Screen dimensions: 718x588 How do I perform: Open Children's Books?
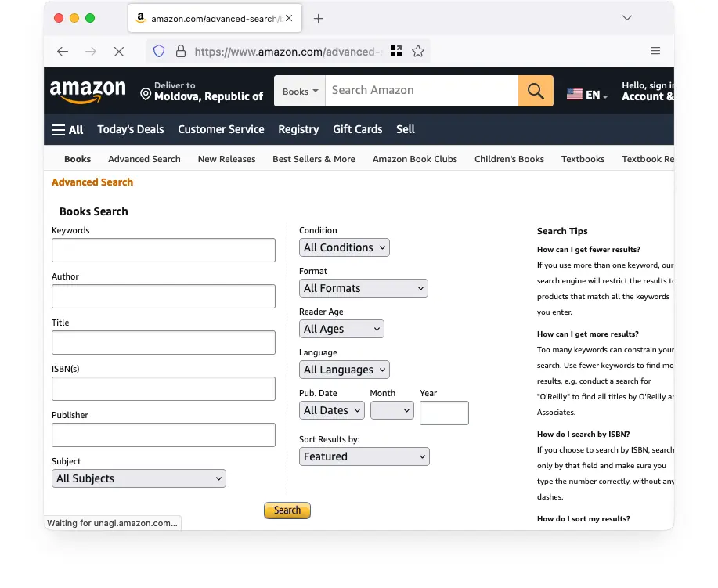click(509, 159)
